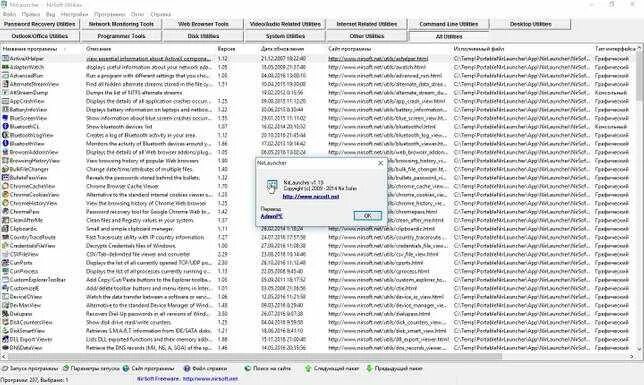Open NirSoft Freeware link in status bar

pyautogui.click(x=187, y=379)
